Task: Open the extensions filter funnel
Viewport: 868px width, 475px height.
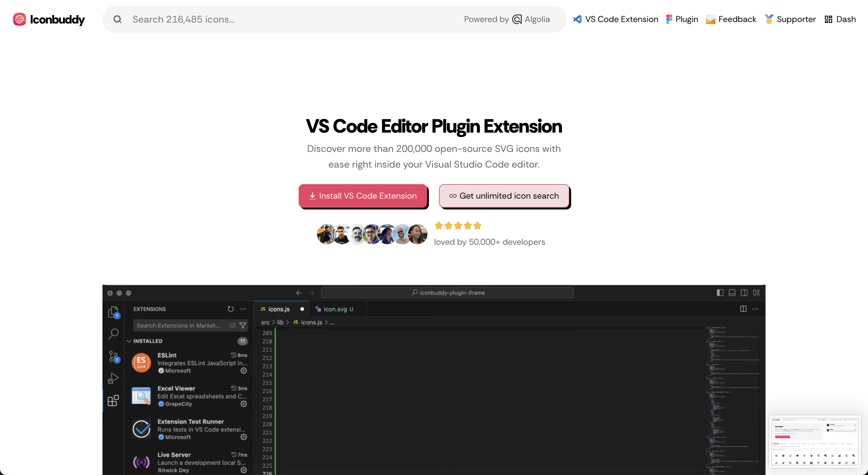Action: coord(243,325)
